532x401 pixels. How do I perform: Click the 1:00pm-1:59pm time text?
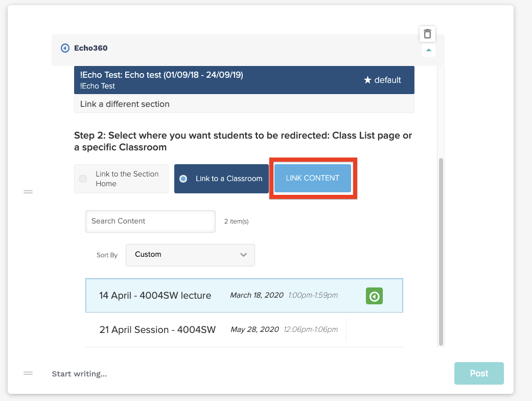(x=313, y=295)
